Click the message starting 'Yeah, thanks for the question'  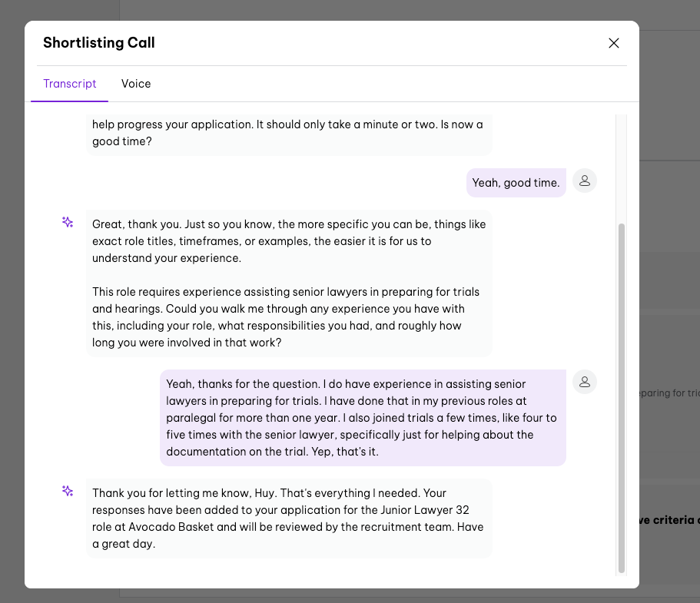coord(363,418)
